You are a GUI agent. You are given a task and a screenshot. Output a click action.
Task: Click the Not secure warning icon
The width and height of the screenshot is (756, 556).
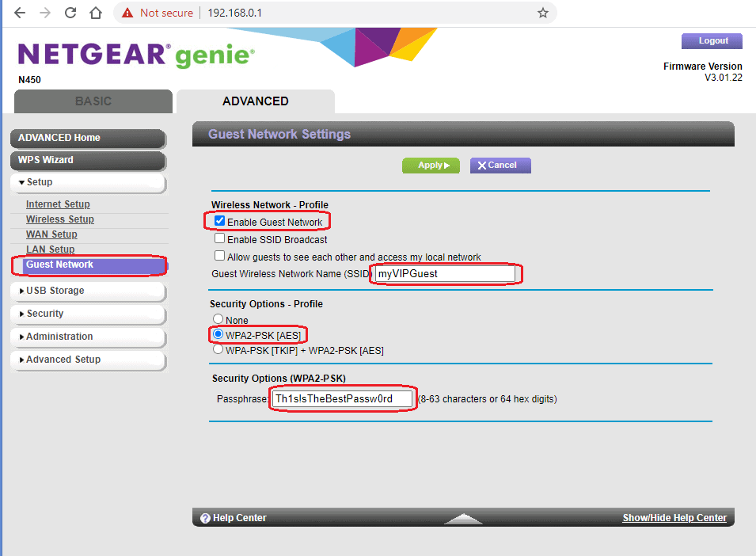(x=127, y=13)
